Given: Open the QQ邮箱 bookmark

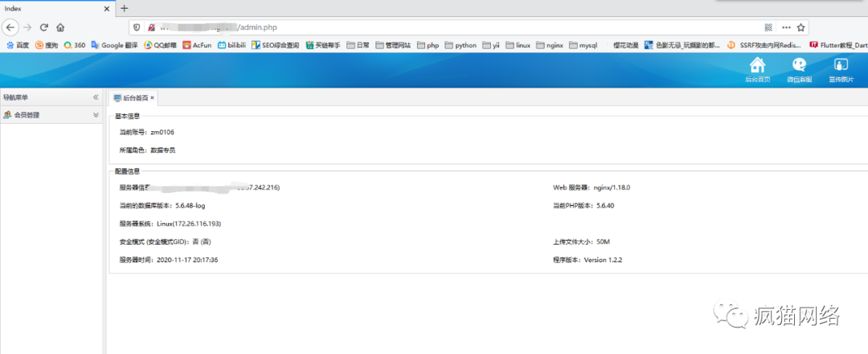Looking at the screenshot, I should [161, 45].
